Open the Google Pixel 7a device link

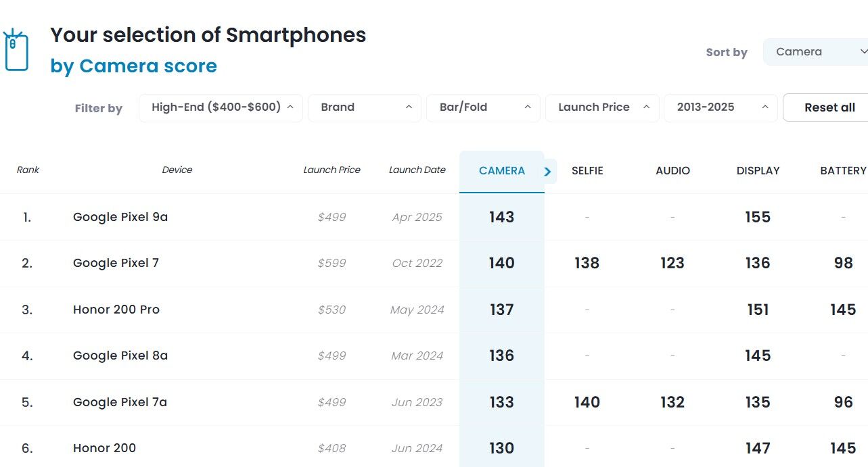coord(120,402)
